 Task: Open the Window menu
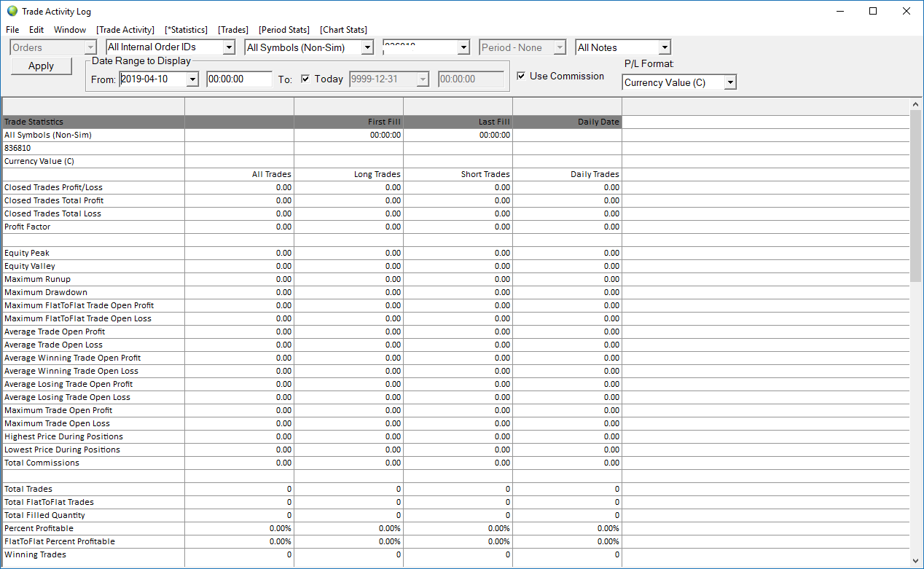coord(70,30)
